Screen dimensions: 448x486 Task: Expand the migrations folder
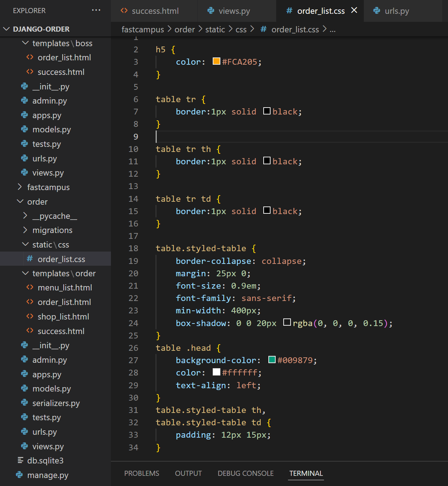[x=25, y=230]
